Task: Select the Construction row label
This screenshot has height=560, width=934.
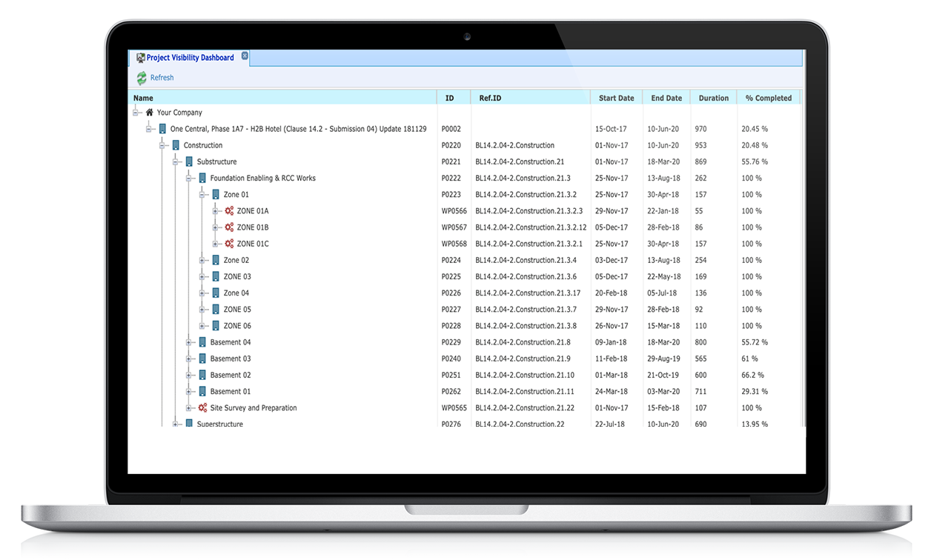Action: click(x=203, y=146)
